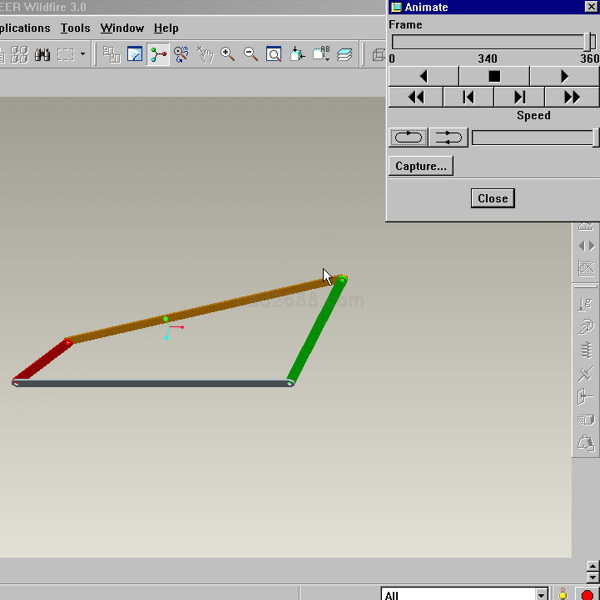The width and height of the screenshot is (600, 600).
Task: Click the zoom out magnifier icon
Action: 250,55
